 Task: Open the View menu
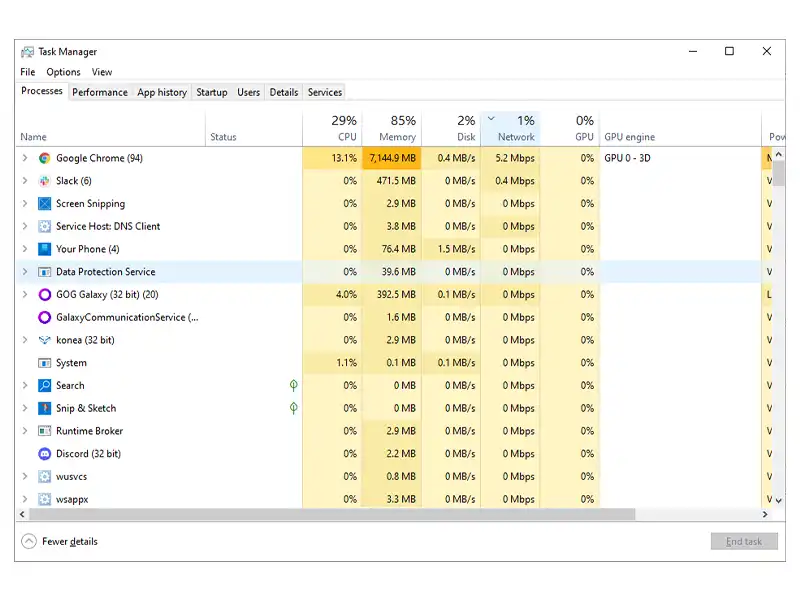point(102,72)
